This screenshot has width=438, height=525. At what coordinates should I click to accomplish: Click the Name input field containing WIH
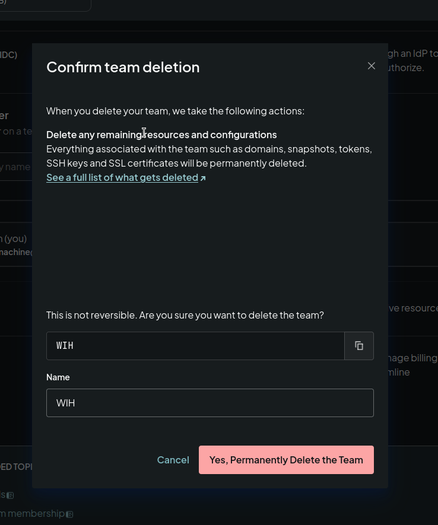210,402
